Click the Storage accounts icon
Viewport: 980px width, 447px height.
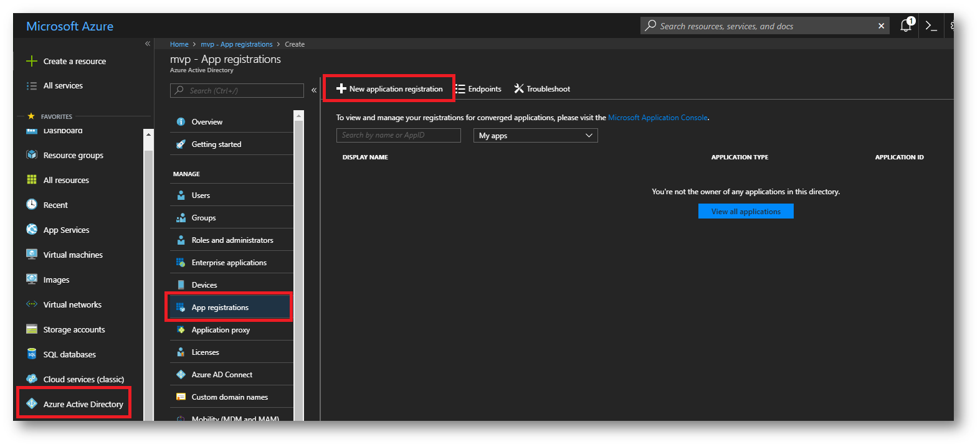(32, 329)
